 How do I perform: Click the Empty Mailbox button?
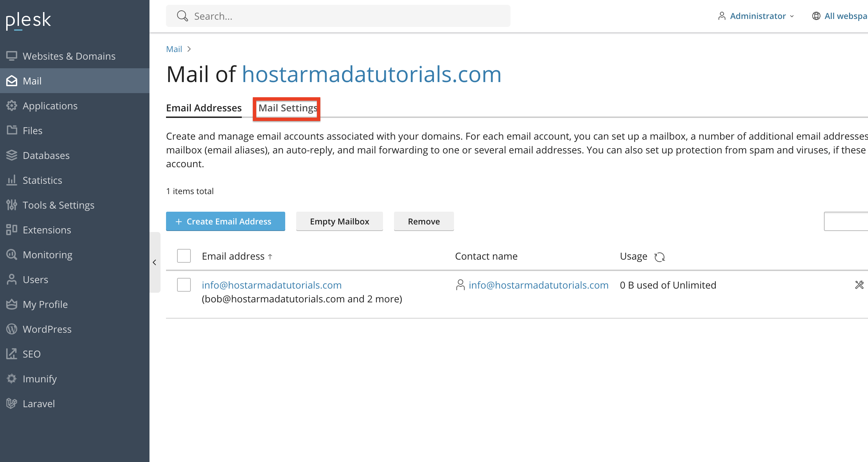(340, 221)
